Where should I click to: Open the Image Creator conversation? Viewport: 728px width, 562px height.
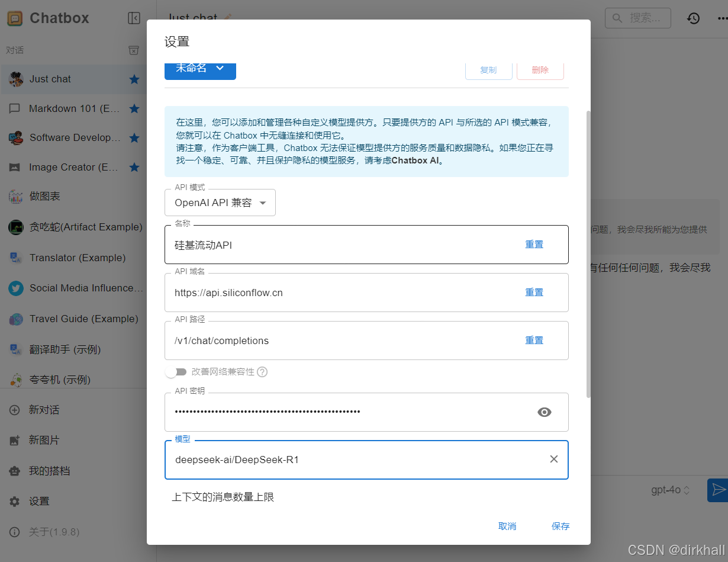click(73, 167)
